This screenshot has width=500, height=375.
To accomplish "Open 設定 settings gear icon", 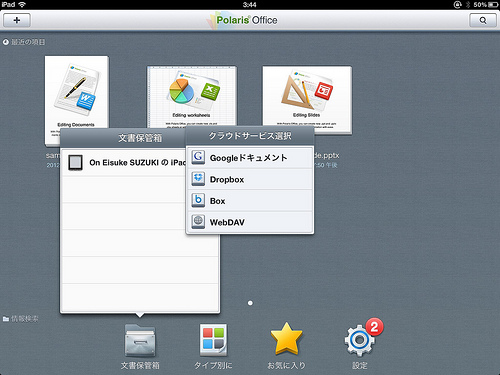I will coord(359,340).
